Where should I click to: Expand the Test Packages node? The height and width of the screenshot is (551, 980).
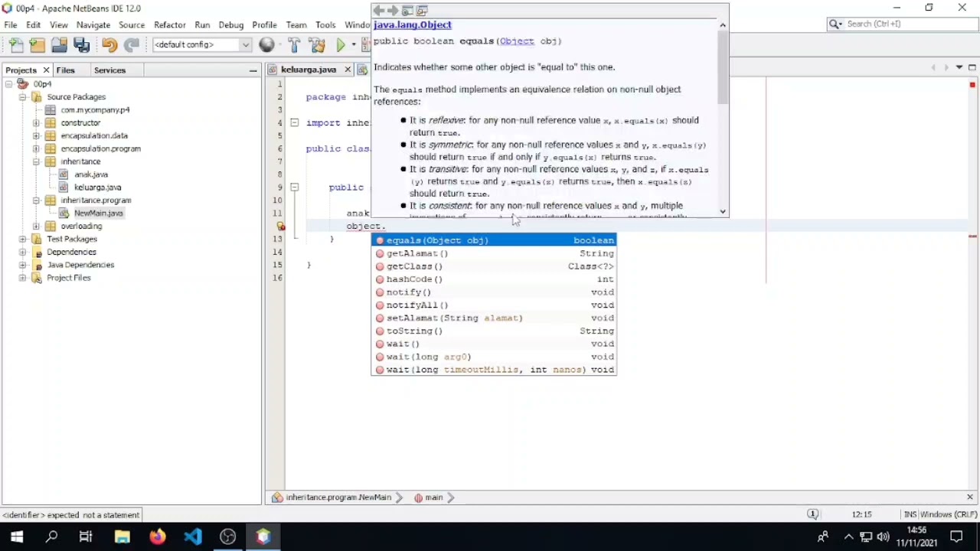click(23, 240)
